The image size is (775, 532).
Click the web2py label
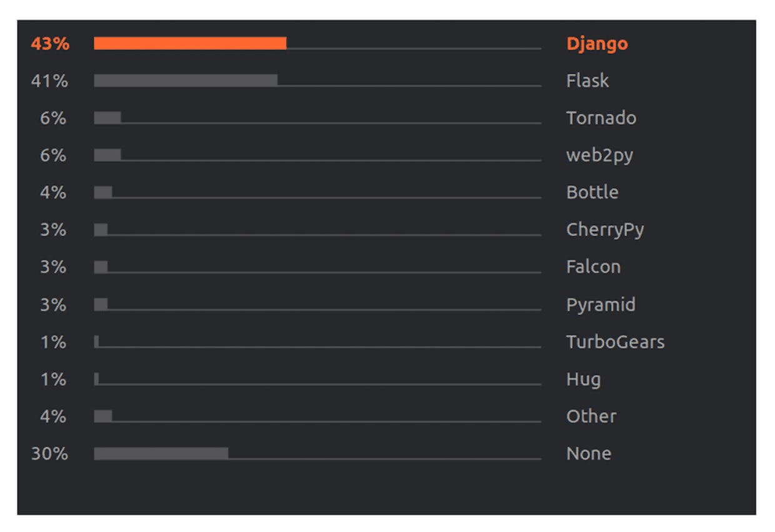point(599,156)
